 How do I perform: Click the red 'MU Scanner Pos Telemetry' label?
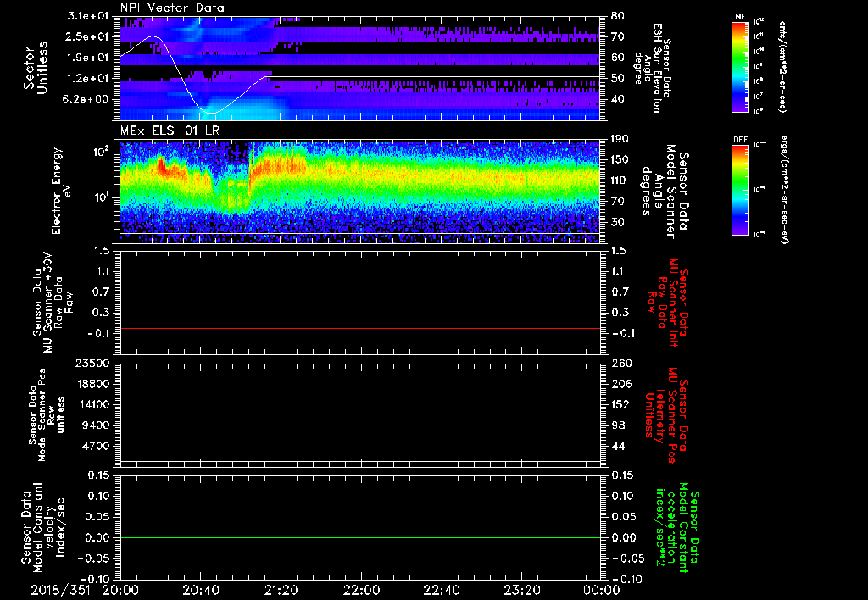coord(665,415)
